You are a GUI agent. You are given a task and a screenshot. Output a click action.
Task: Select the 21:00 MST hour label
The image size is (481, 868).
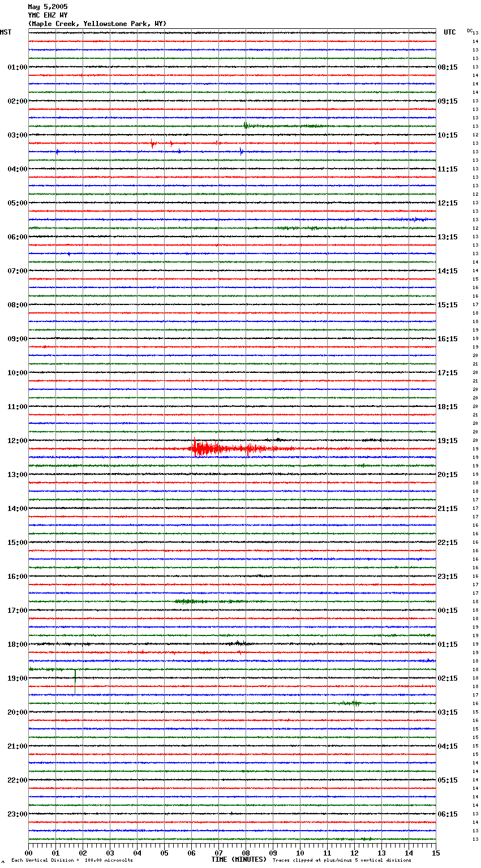click(18, 746)
